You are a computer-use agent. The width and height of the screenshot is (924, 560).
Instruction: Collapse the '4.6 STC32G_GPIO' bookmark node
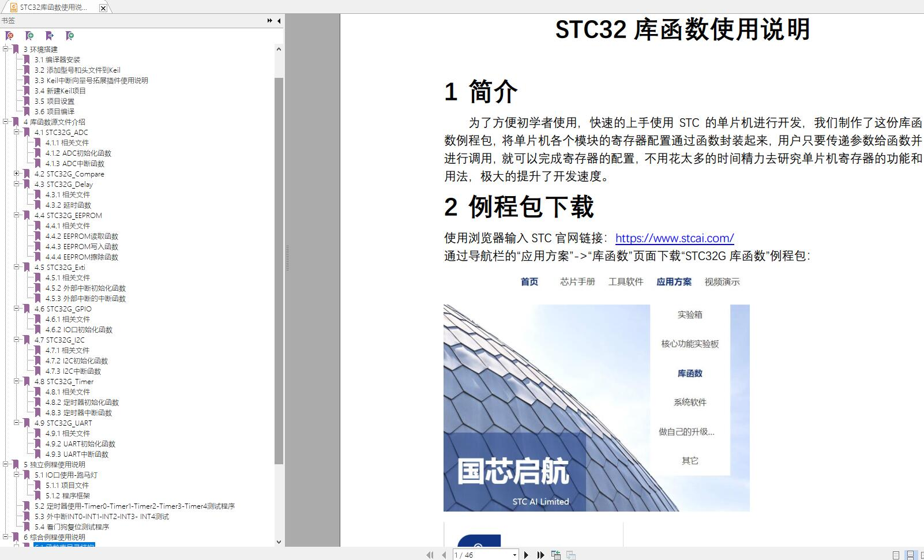[17, 309]
